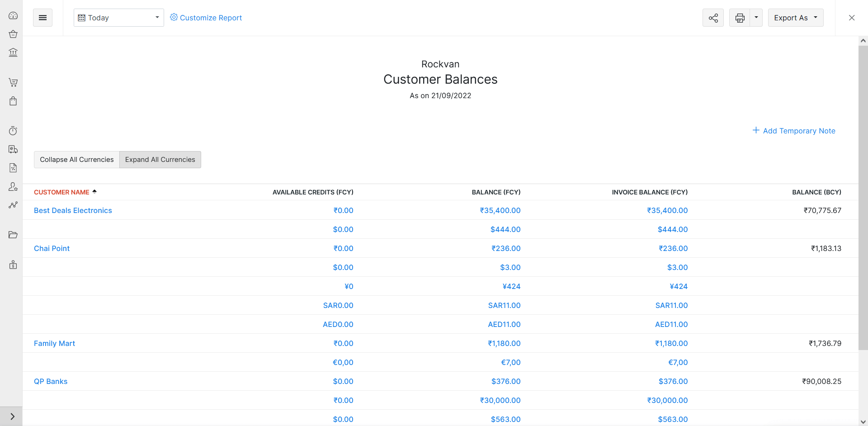Expand the sidebar with the right arrow chevron
The width and height of the screenshot is (868, 426).
pos(12,417)
